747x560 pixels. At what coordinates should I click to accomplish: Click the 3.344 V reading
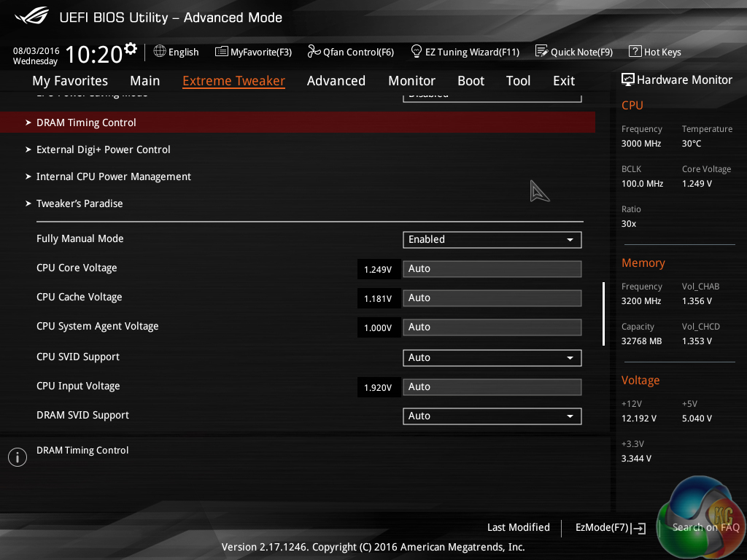click(636, 459)
